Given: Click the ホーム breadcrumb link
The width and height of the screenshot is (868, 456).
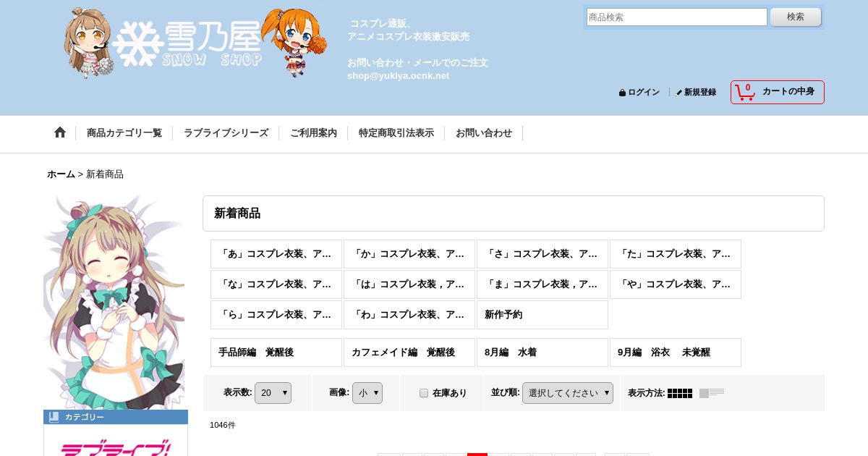Looking at the screenshot, I should 61,174.
